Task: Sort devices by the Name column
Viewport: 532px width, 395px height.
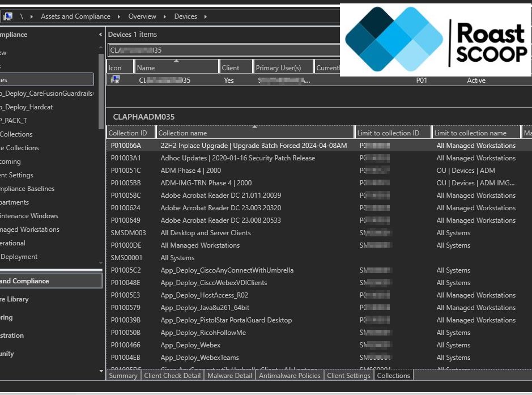Action: (x=176, y=67)
